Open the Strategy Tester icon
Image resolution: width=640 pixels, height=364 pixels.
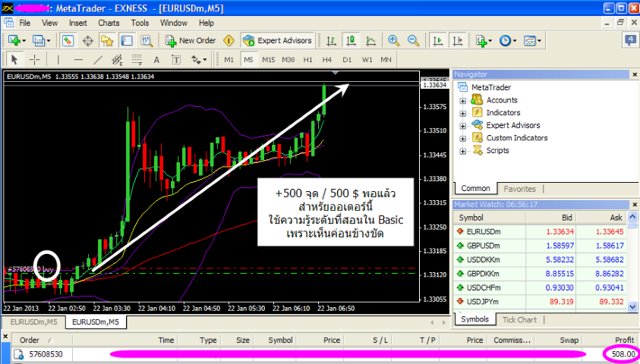tap(147, 40)
